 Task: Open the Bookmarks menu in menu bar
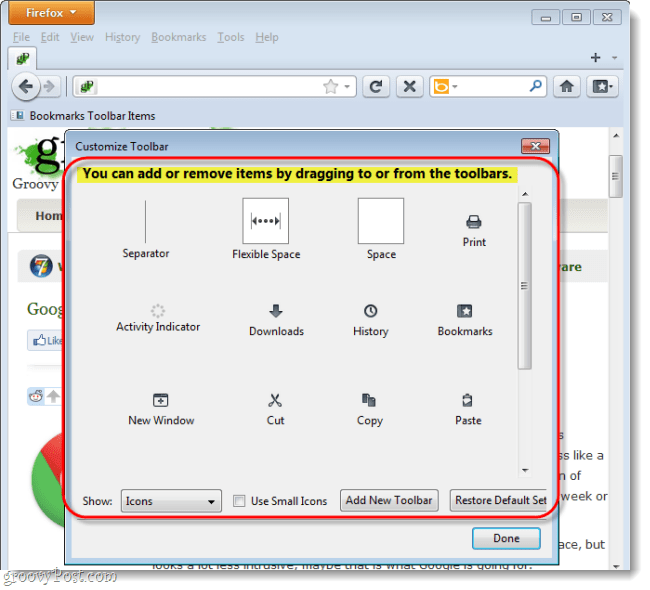[179, 37]
